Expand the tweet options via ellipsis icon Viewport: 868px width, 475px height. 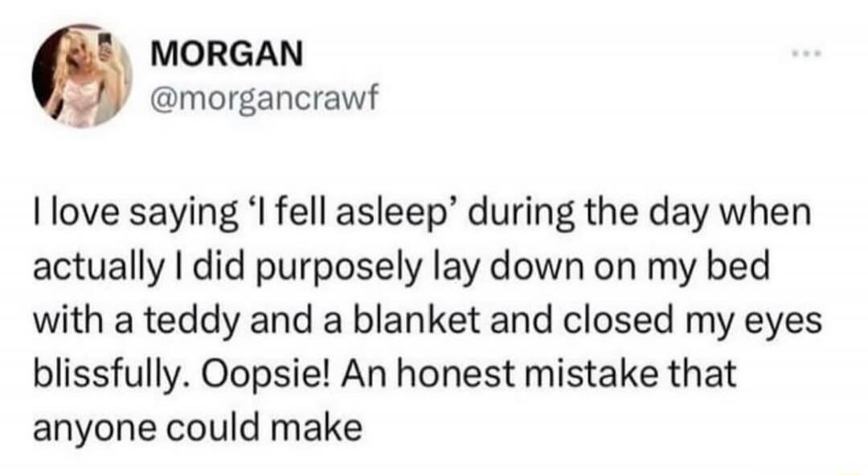coord(809,55)
